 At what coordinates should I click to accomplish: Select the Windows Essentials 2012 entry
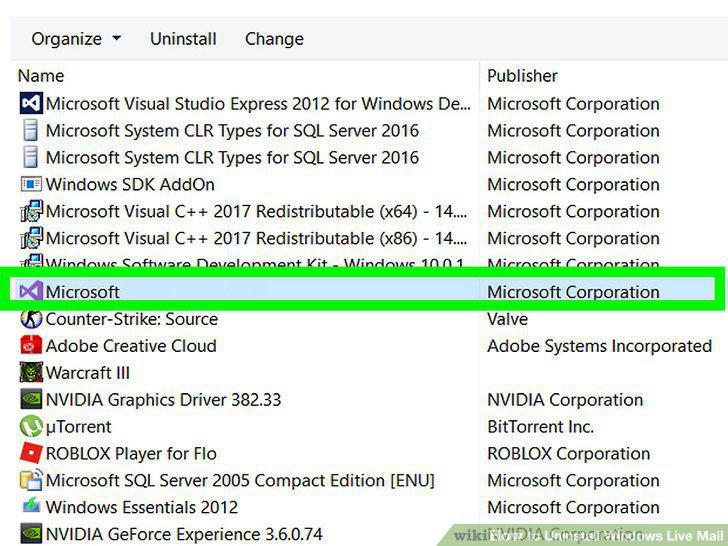(x=142, y=507)
